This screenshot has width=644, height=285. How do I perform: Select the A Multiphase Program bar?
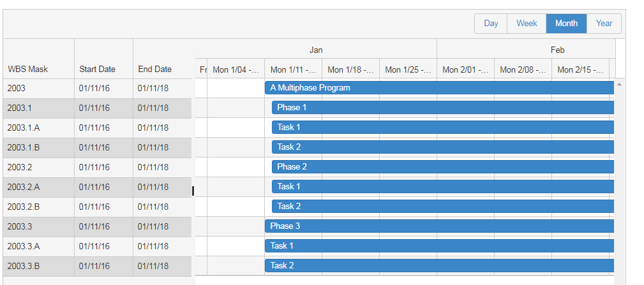[x=439, y=88]
